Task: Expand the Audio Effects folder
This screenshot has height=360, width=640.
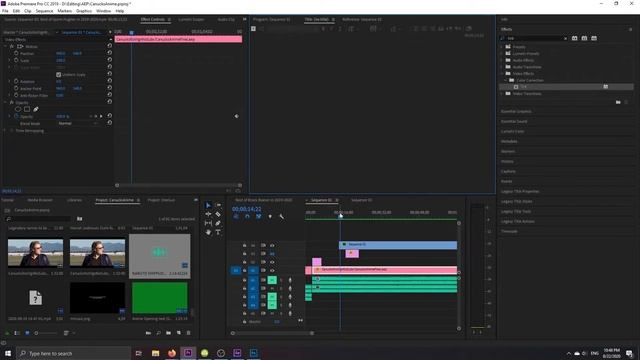Action: [502, 60]
